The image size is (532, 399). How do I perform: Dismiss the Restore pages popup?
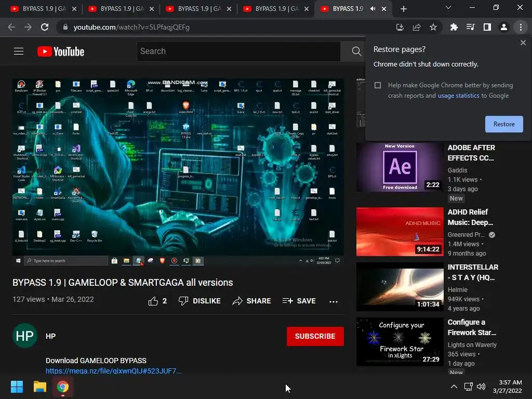pos(523,43)
